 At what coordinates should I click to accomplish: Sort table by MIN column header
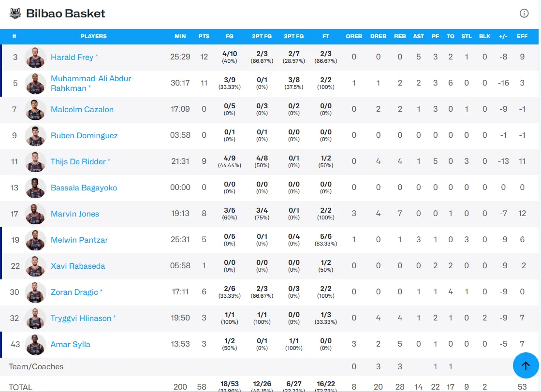[x=180, y=36]
